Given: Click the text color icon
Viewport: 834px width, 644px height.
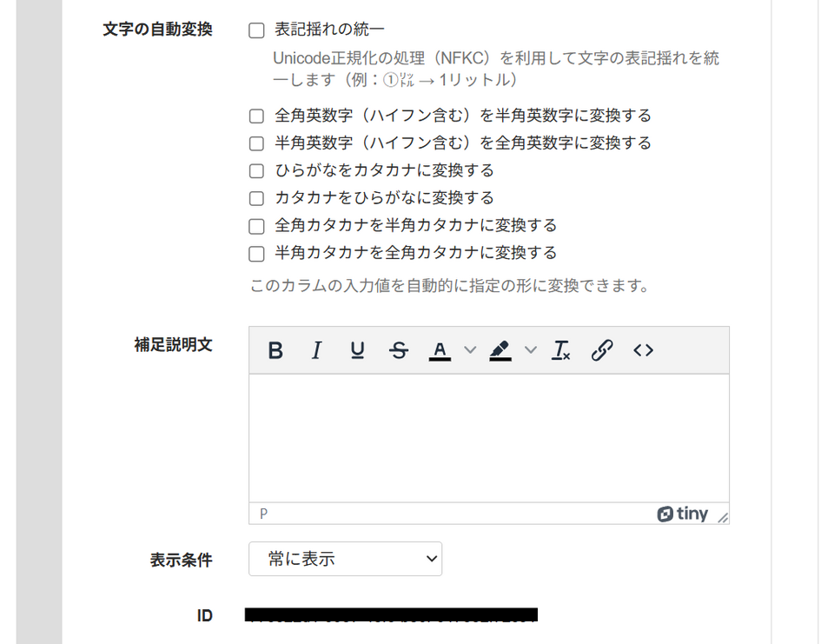Looking at the screenshot, I should coord(440,350).
